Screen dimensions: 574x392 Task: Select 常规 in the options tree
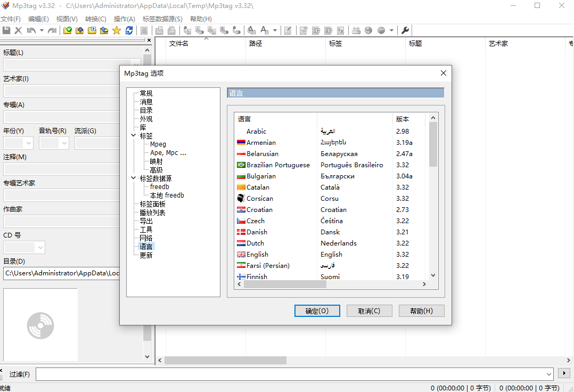click(146, 93)
